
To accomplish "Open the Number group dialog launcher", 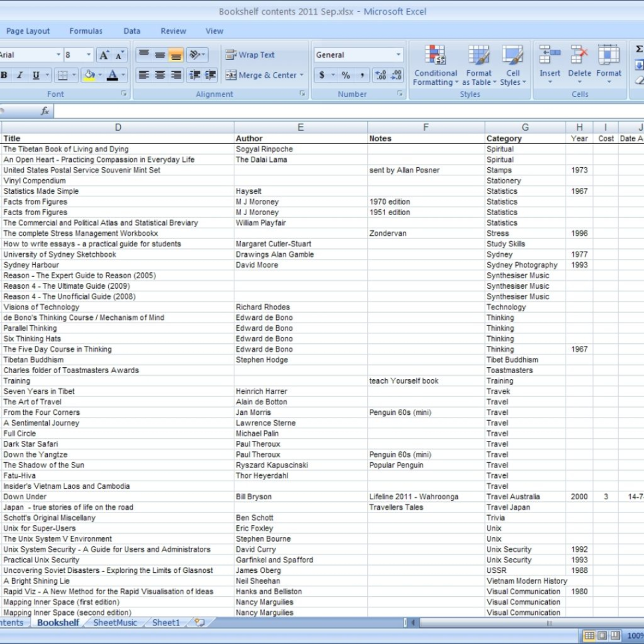I will tap(400, 94).
